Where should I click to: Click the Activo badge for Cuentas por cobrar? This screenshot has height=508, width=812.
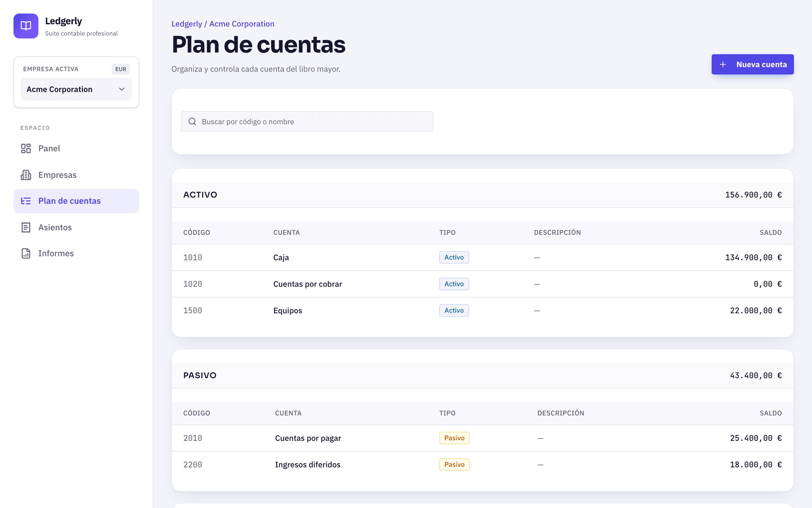(454, 284)
